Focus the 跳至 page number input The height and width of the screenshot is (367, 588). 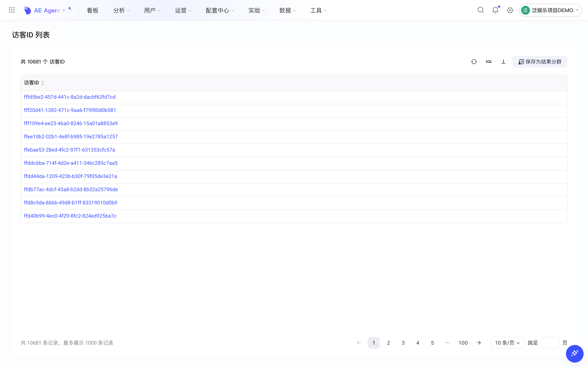[x=550, y=343]
